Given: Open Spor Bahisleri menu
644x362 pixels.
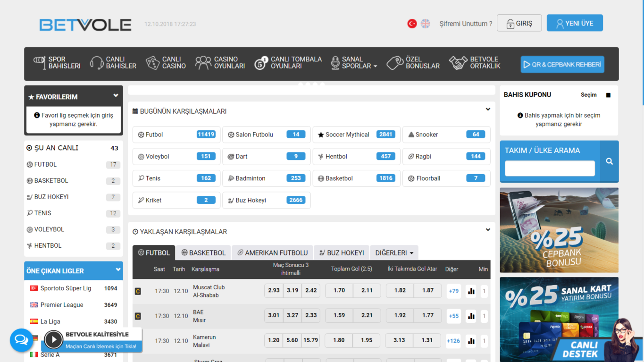Looking at the screenshot, I should click(x=57, y=63).
